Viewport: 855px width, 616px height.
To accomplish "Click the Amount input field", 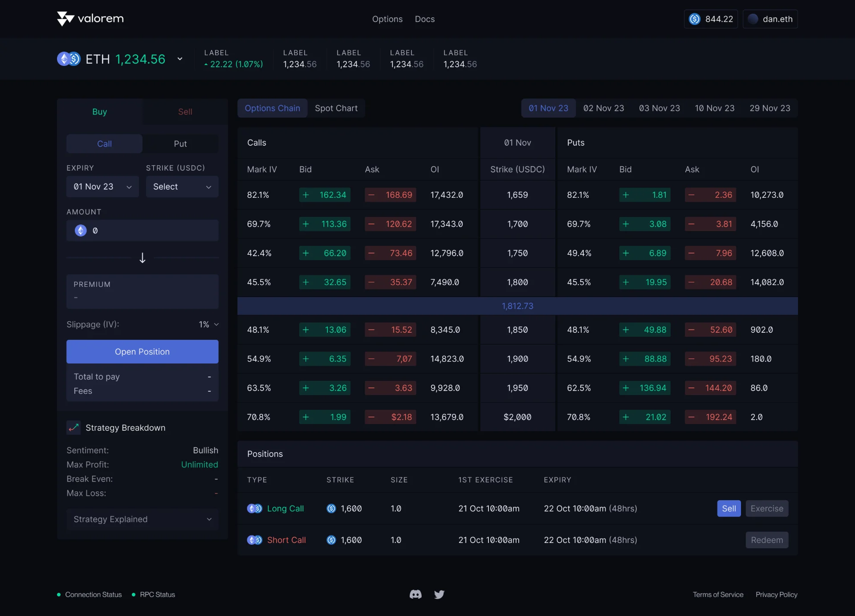I will (142, 230).
